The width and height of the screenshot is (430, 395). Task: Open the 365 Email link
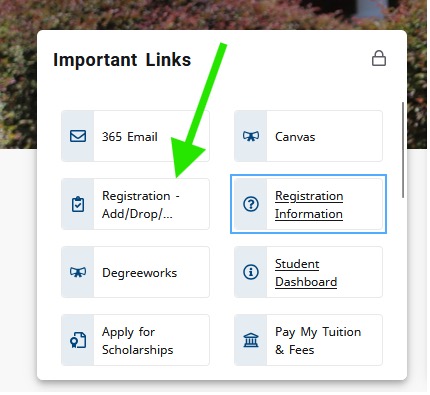pos(130,137)
